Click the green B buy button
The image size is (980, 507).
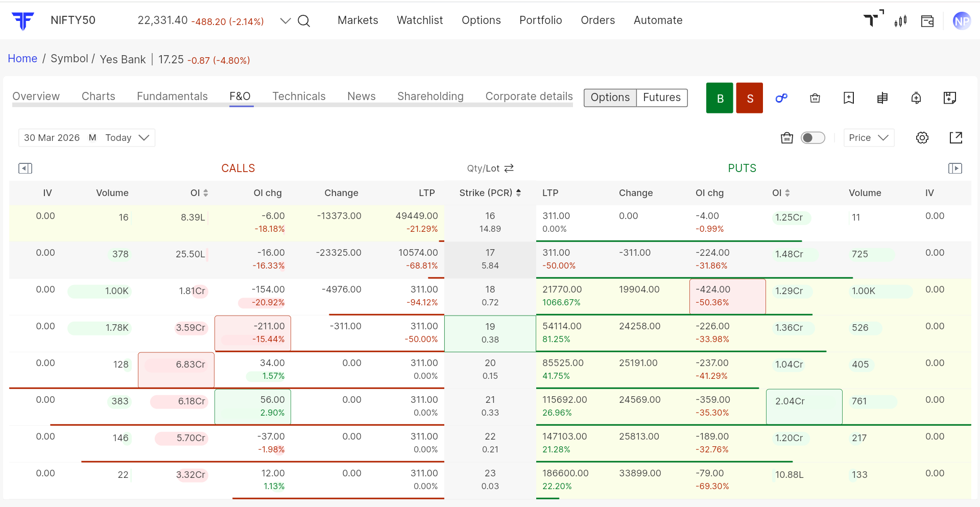pyautogui.click(x=720, y=98)
